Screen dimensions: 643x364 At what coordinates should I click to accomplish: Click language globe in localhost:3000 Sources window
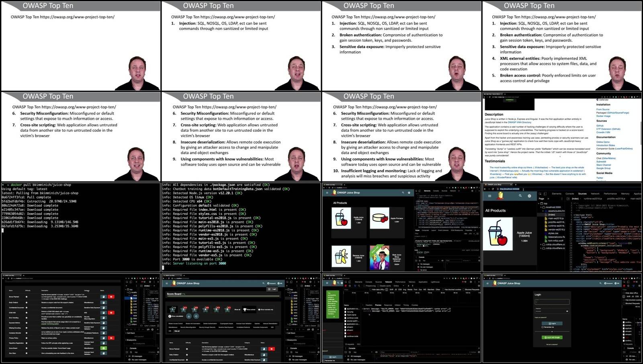[529, 196]
